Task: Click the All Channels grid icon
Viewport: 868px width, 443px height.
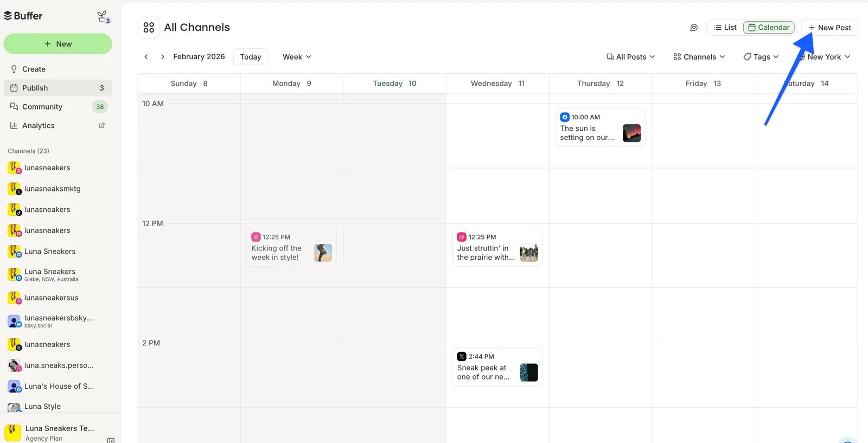Action: (149, 27)
